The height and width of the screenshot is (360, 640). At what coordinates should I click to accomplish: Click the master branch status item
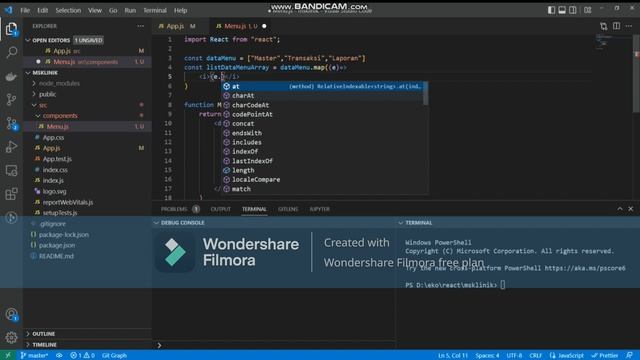[x=34, y=355]
